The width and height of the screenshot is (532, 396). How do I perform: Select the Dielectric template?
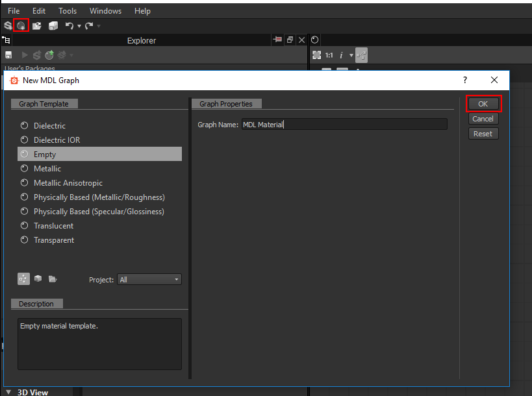tap(49, 126)
